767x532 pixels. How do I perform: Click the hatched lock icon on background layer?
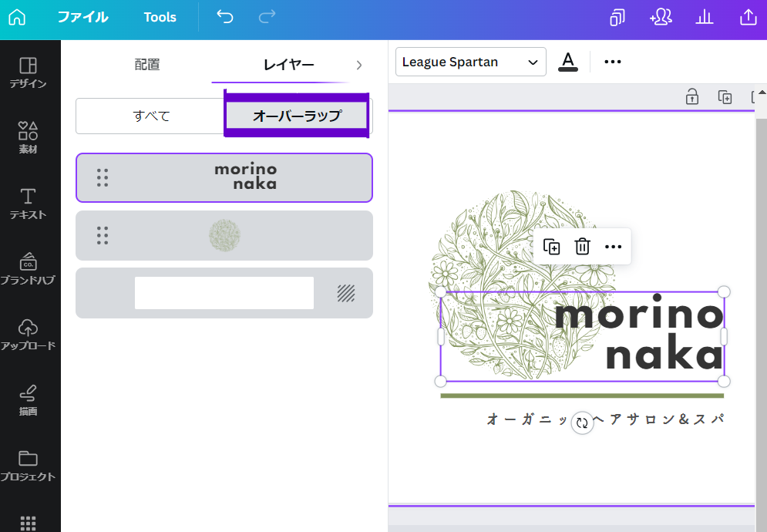click(346, 293)
